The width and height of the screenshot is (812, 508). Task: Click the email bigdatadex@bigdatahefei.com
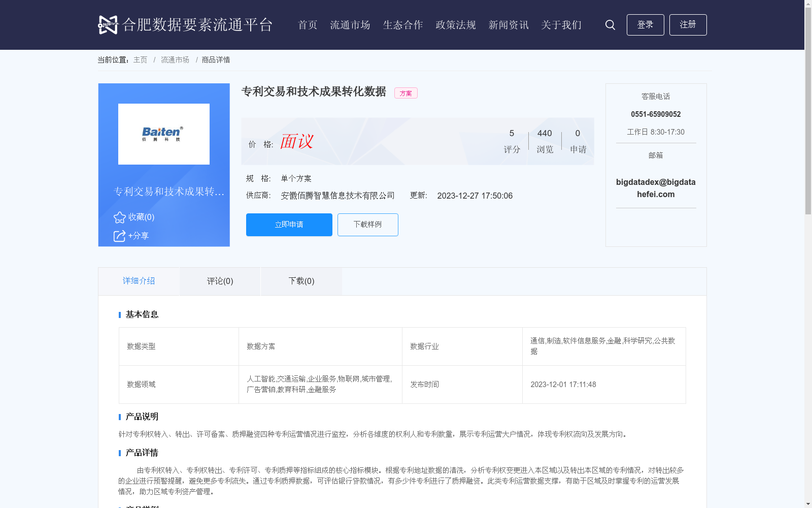coord(656,188)
